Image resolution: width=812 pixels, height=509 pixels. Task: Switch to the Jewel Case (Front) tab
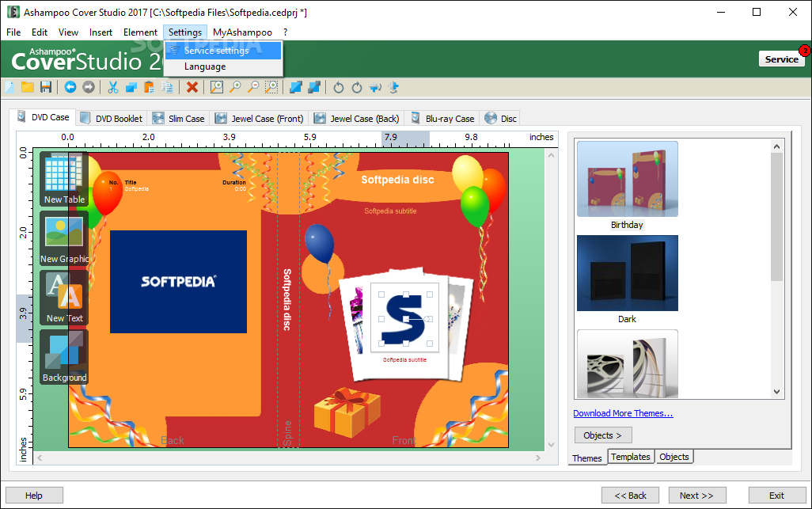259,119
